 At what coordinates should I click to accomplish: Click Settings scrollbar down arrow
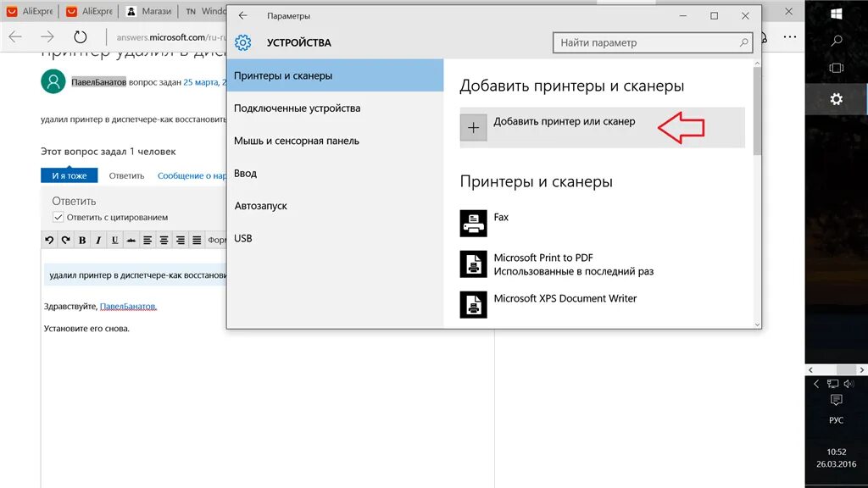pos(757,324)
